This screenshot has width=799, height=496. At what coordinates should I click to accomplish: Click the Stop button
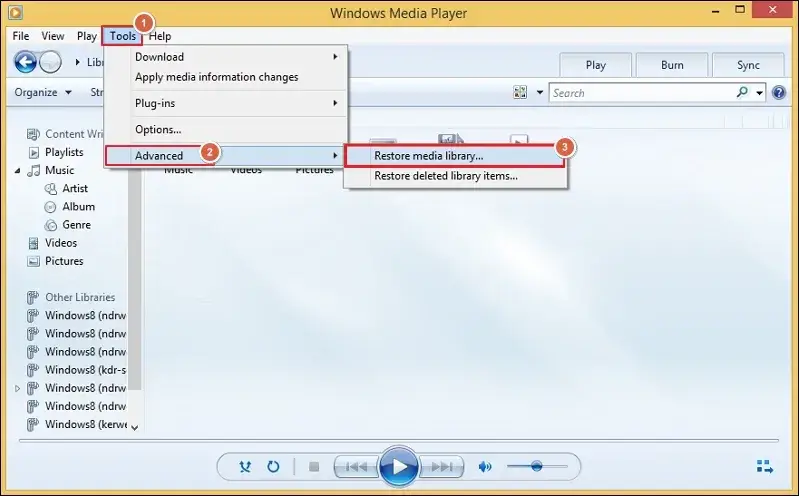pyautogui.click(x=314, y=466)
